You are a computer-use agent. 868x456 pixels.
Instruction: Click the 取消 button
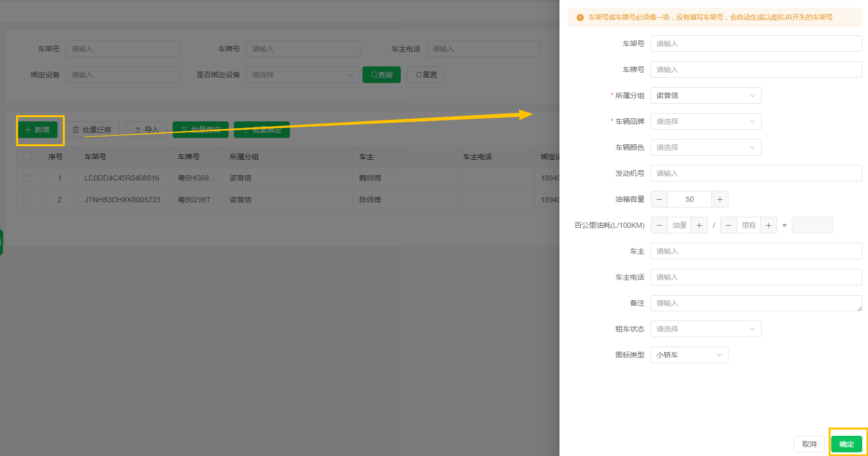pyautogui.click(x=809, y=444)
